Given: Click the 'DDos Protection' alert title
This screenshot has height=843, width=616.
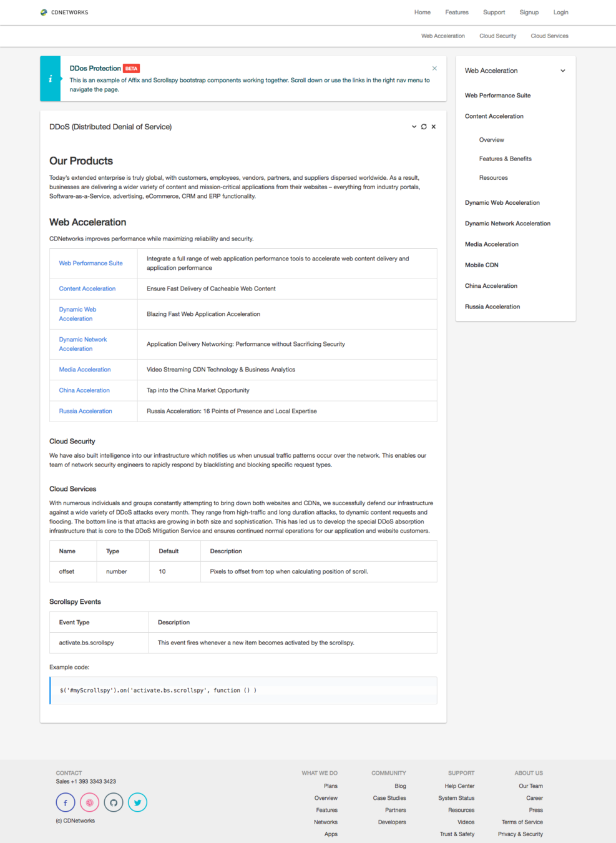Looking at the screenshot, I should (95, 69).
